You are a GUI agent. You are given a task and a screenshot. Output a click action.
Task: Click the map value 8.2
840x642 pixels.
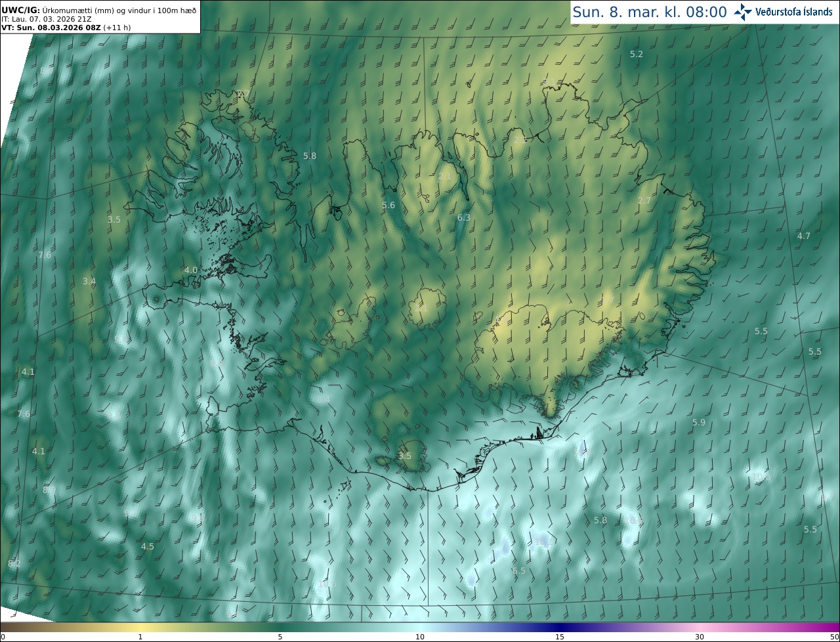(x=14, y=563)
